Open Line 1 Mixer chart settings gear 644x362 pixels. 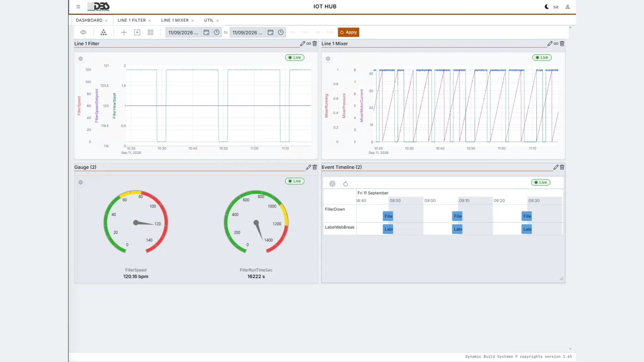click(x=328, y=59)
